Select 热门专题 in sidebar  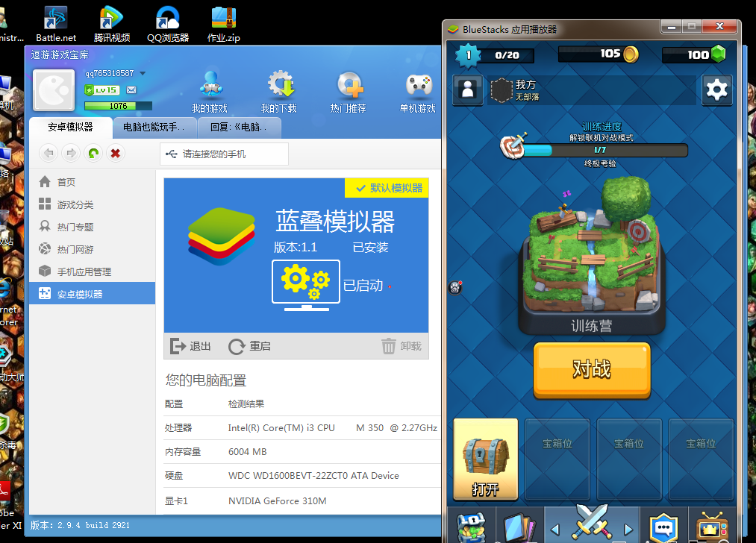tap(92, 227)
